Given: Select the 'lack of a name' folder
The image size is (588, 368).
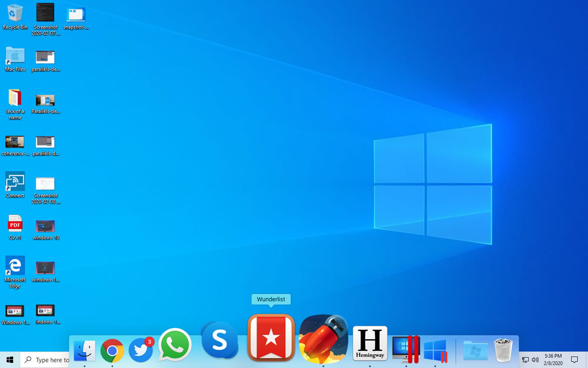Looking at the screenshot, I should [15, 104].
